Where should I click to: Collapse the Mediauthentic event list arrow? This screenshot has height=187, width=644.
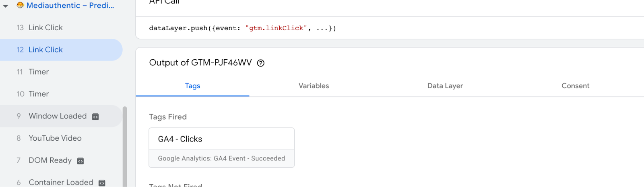pyautogui.click(x=6, y=6)
